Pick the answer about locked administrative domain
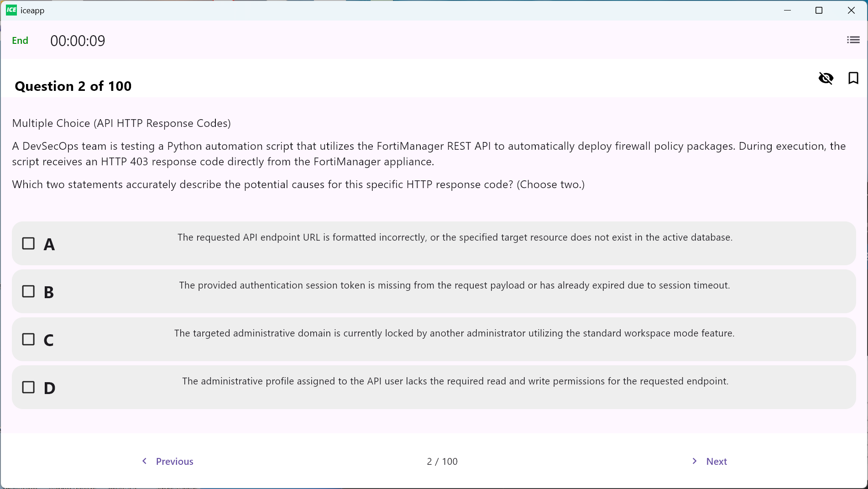Screen dimensions: 868x489 pos(455,333)
